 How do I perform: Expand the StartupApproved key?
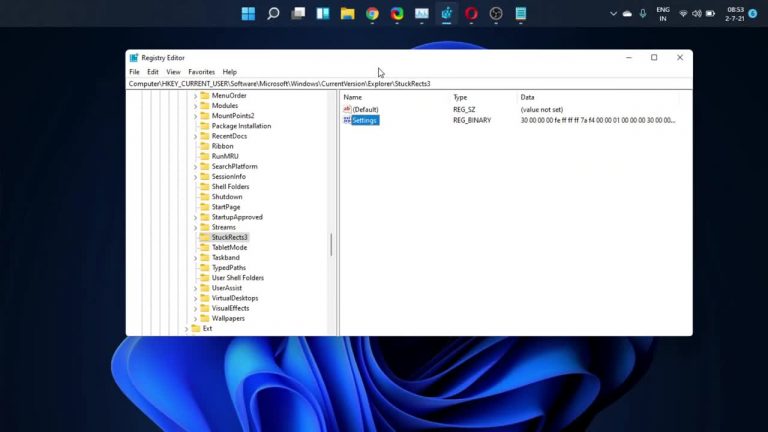pos(195,217)
